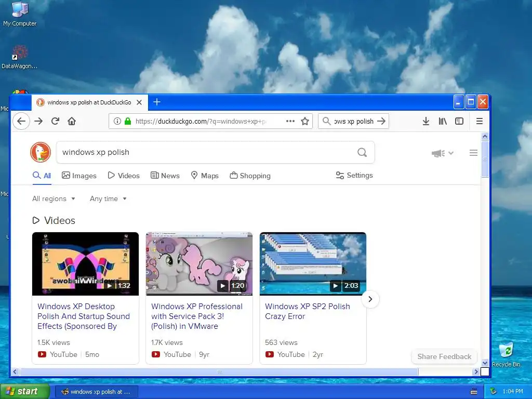Open Windows XP SP2 Polish Crazy Error link
532x399 pixels.
308,311
